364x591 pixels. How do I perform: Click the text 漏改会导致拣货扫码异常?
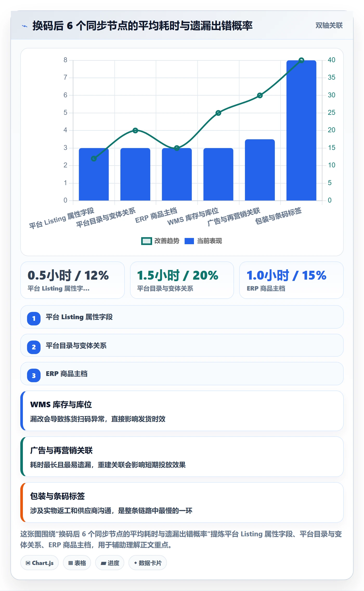(x=67, y=419)
